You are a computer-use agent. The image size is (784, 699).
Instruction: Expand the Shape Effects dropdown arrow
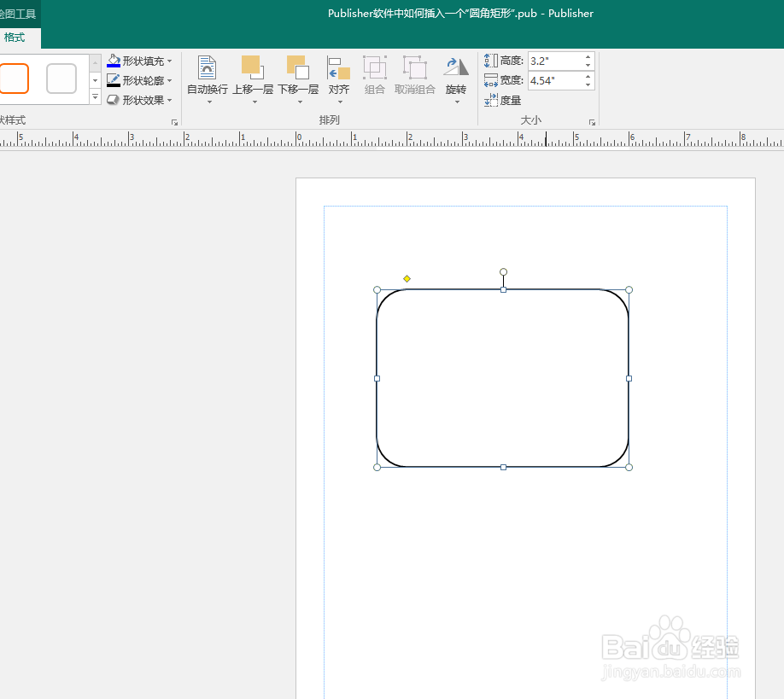tap(169, 100)
